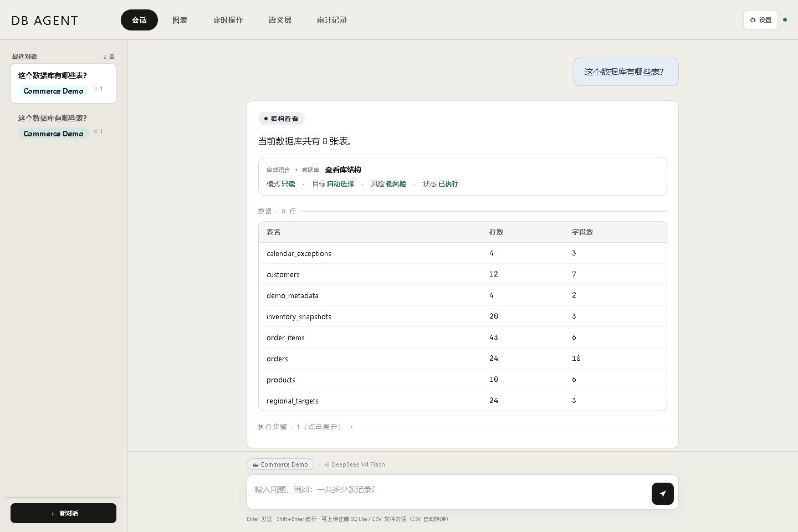Open the 图表 tab
Image resolution: width=798 pixels, height=532 pixels.
180,20
